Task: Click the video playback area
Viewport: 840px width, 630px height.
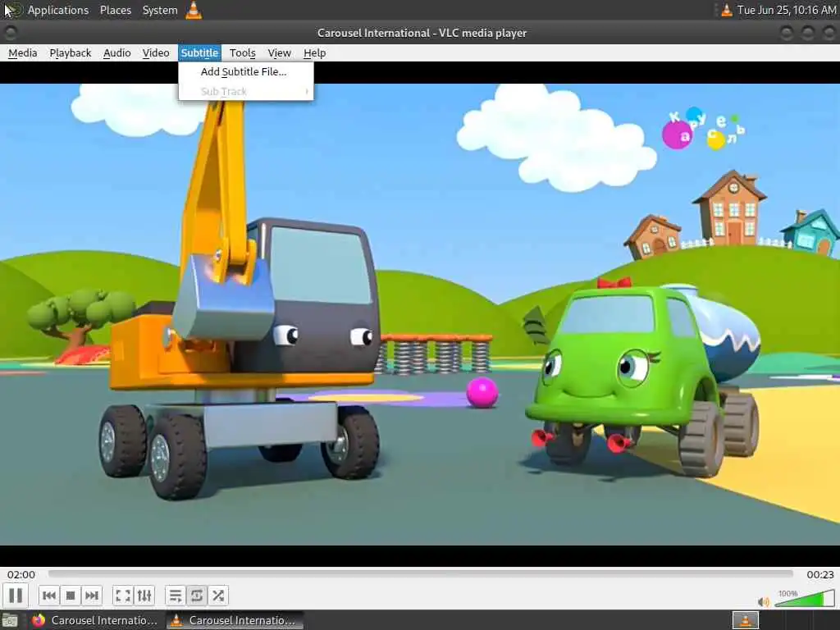Action: (420, 314)
